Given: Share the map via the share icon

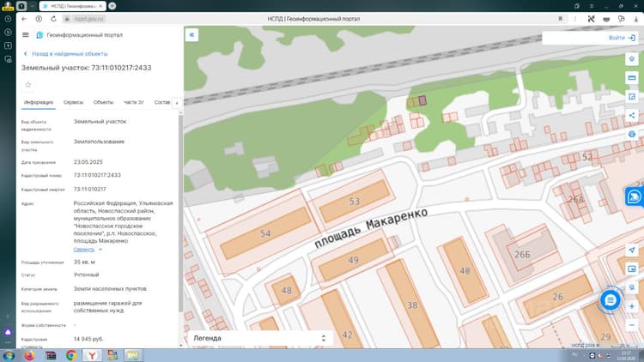Looking at the screenshot, I should pyautogui.click(x=632, y=116).
